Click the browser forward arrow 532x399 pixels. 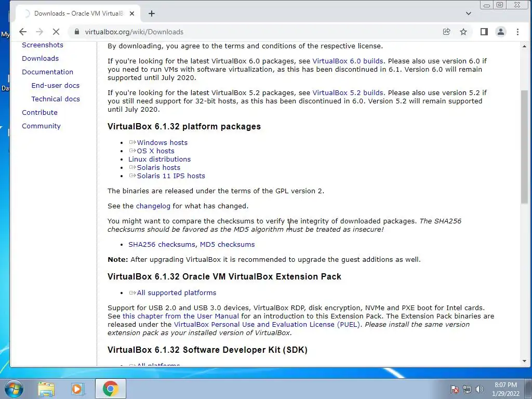(39, 32)
